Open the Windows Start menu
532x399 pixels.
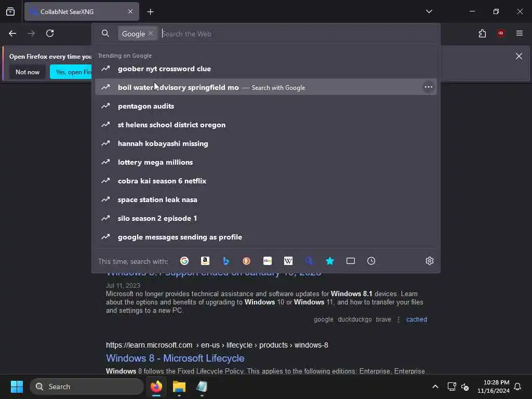(17, 387)
